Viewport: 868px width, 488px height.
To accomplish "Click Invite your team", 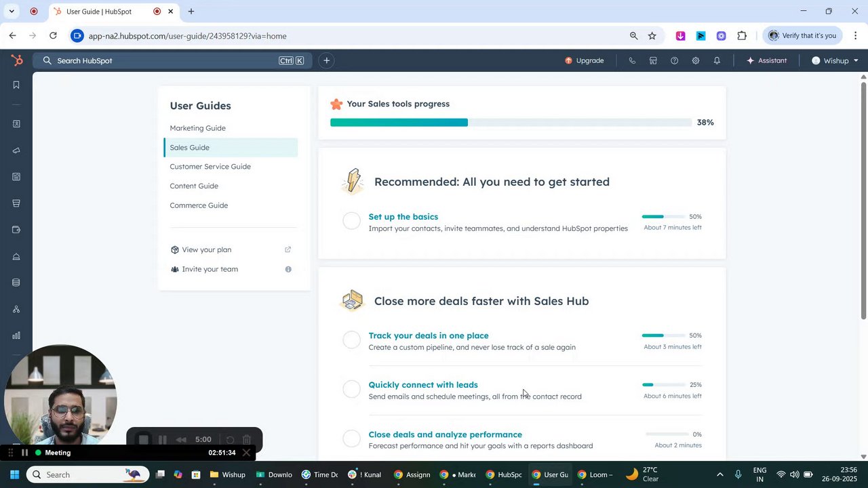I will coord(210,269).
